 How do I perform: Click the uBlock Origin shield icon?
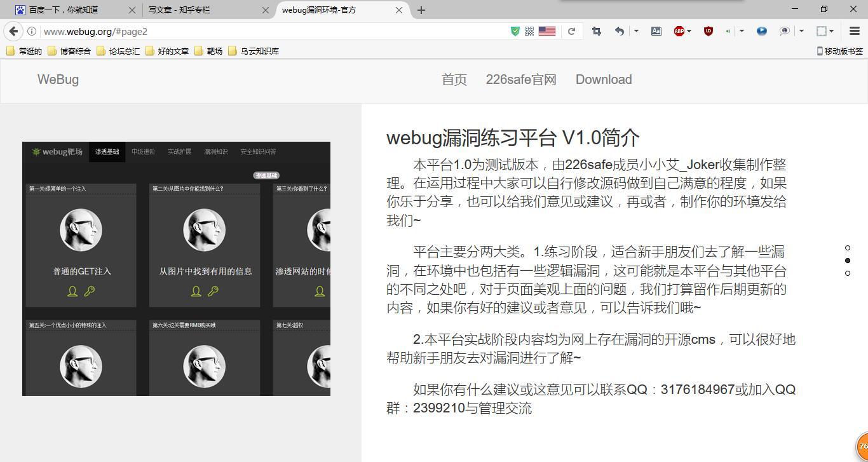click(707, 31)
